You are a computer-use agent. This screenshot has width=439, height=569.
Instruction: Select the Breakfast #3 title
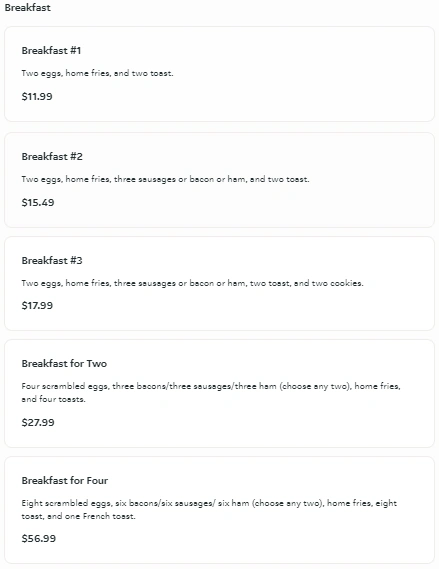point(52,261)
